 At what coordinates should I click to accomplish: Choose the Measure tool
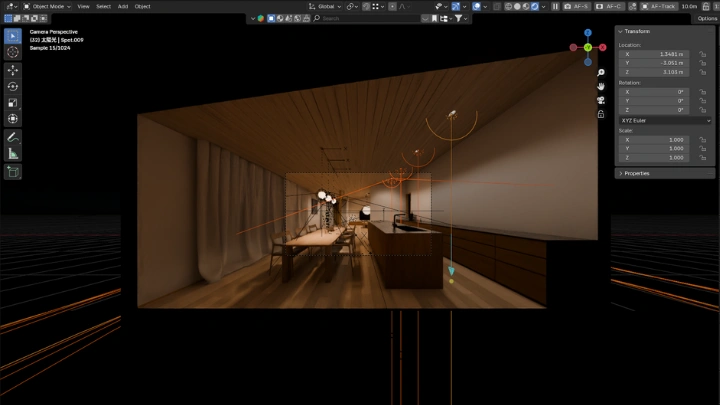13,153
